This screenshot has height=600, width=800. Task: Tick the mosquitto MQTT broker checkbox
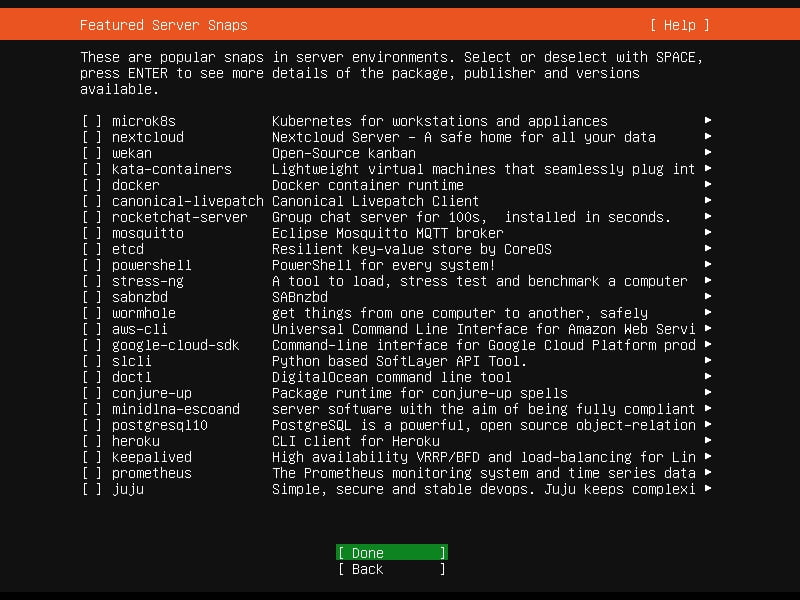click(91, 233)
